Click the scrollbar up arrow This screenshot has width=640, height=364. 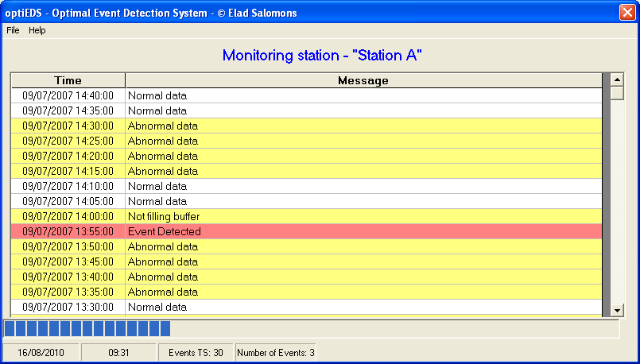click(x=617, y=79)
